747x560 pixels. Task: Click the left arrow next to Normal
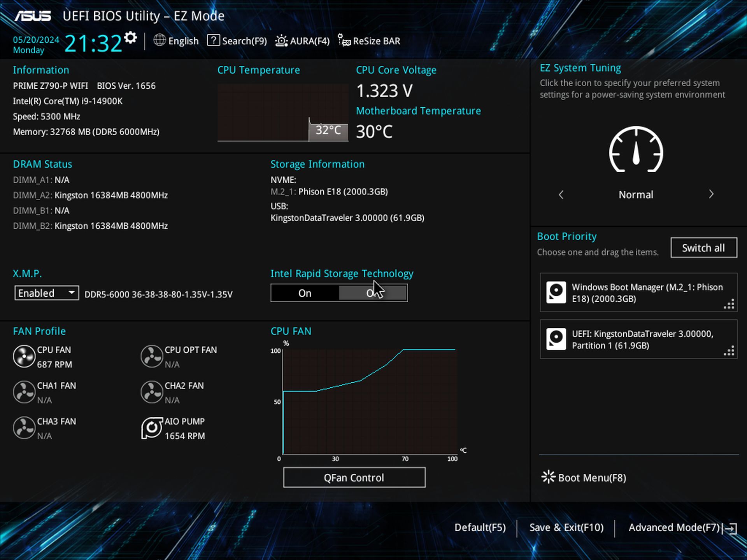561,194
